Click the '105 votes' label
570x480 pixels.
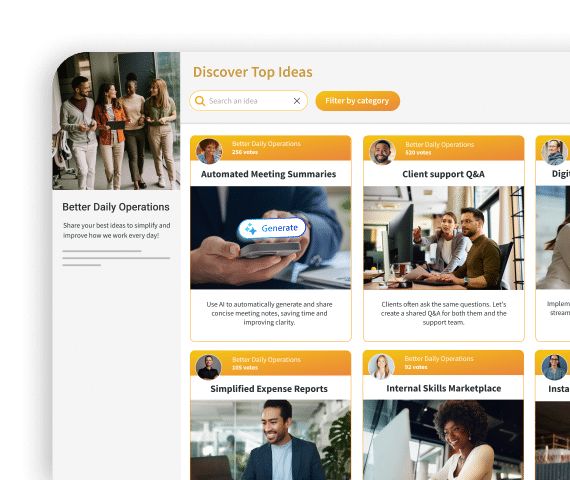pyautogui.click(x=245, y=368)
